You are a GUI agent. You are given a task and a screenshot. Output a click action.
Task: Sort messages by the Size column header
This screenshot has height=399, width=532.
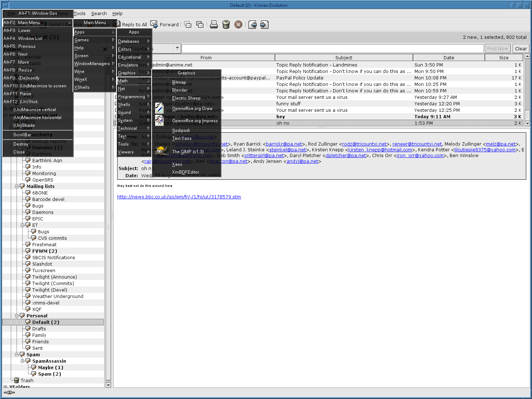tap(504, 58)
